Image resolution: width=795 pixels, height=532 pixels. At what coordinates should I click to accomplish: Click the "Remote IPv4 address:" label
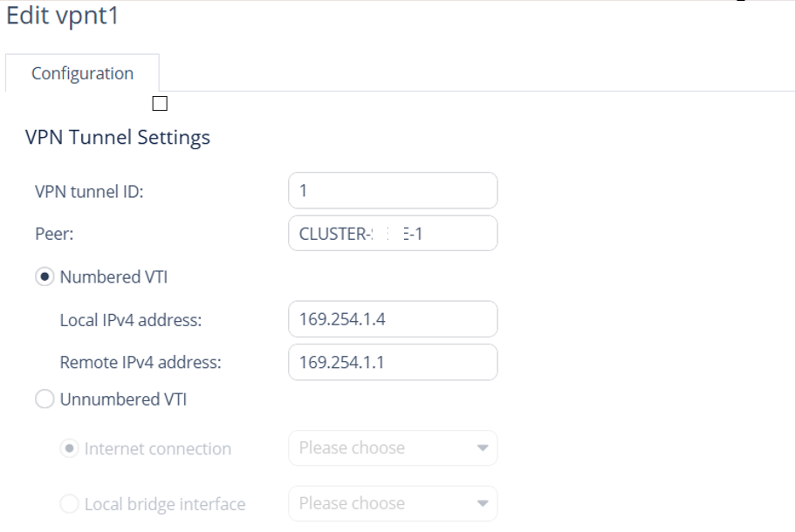pos(140,363)
